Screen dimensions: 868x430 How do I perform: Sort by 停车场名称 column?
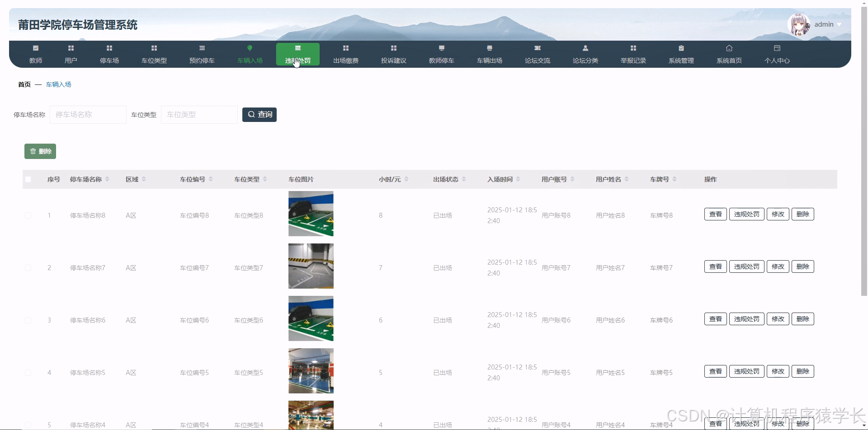[107, 179]
